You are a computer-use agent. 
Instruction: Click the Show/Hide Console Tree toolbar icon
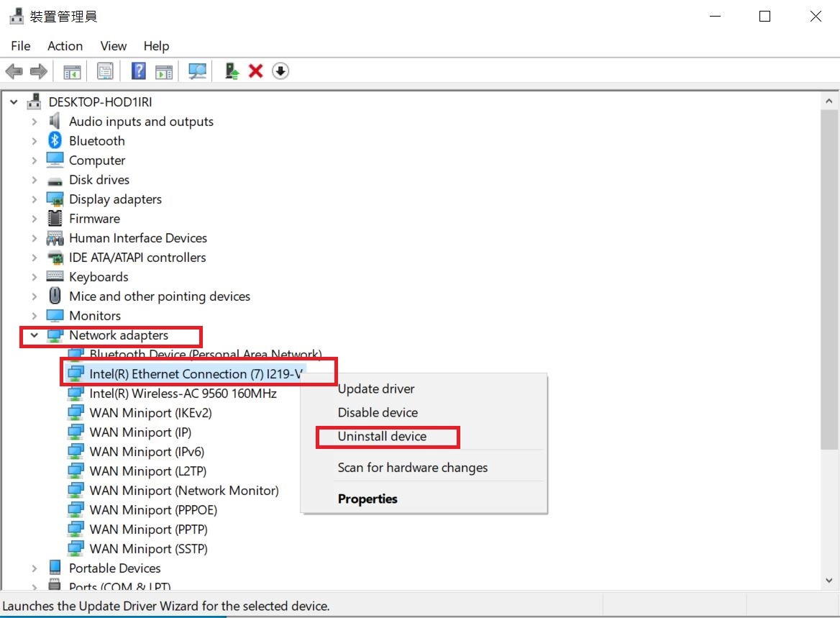tap(72, 71)
